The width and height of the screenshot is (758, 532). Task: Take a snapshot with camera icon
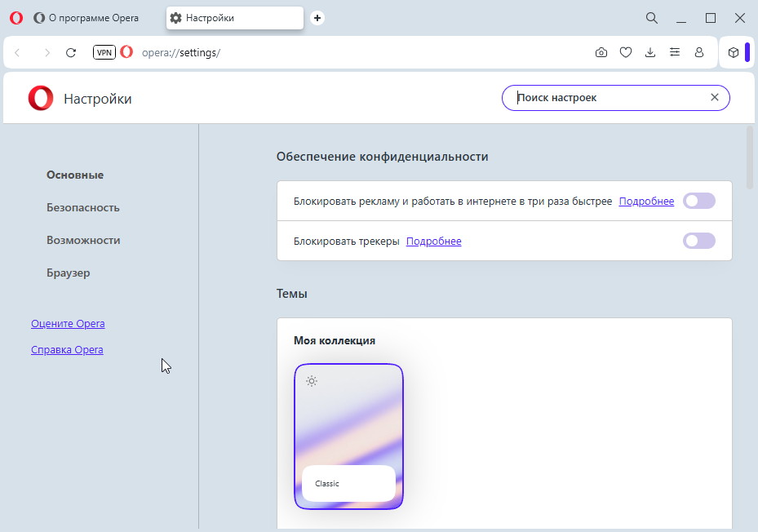[x=601, y=52]
